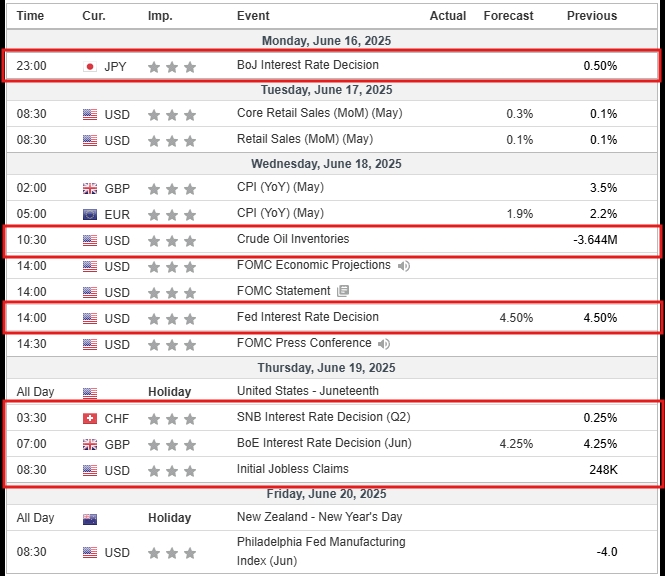Click importance stars in the FOMC Statement row
This screenshot has width=665, height=576.
tap(172, 293)
